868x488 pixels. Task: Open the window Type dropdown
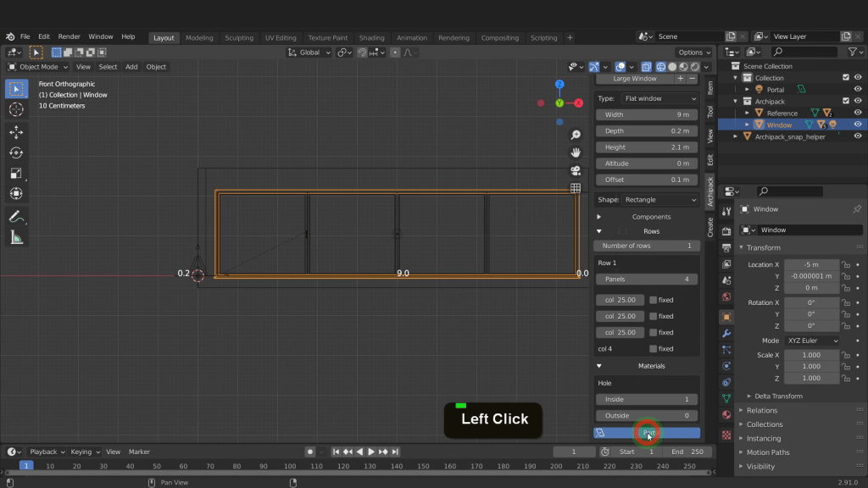pyautogui.click(x=659, y=98)
